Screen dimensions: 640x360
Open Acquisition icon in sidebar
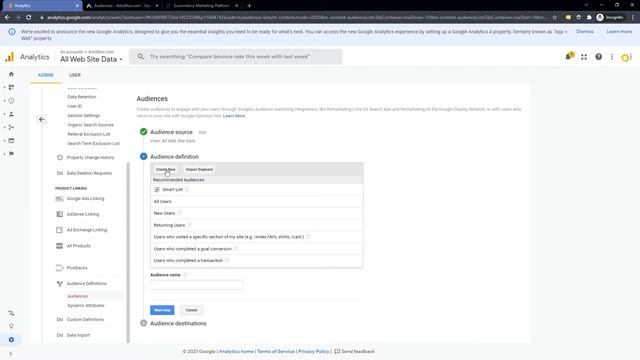[11, 127]
